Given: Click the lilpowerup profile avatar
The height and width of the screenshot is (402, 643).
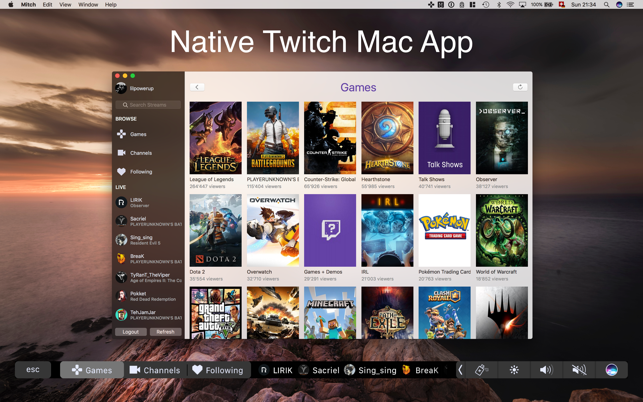Looking at the screenshot, I should coord(121,88).
